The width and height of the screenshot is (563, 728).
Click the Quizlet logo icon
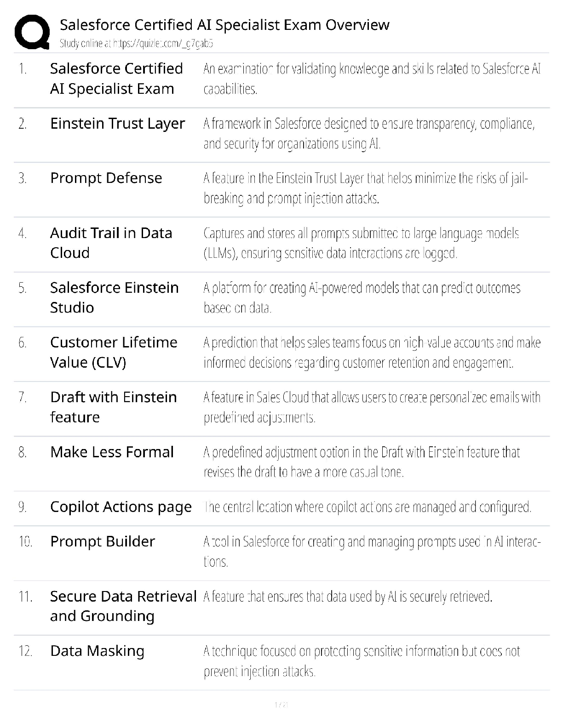(32, 32)
